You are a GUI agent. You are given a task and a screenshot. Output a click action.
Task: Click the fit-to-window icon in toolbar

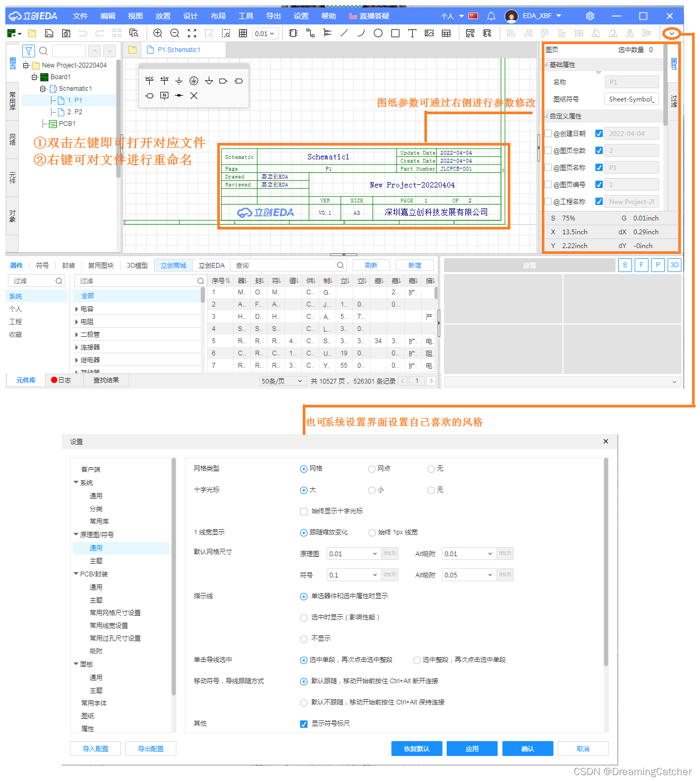pos(192,33)
